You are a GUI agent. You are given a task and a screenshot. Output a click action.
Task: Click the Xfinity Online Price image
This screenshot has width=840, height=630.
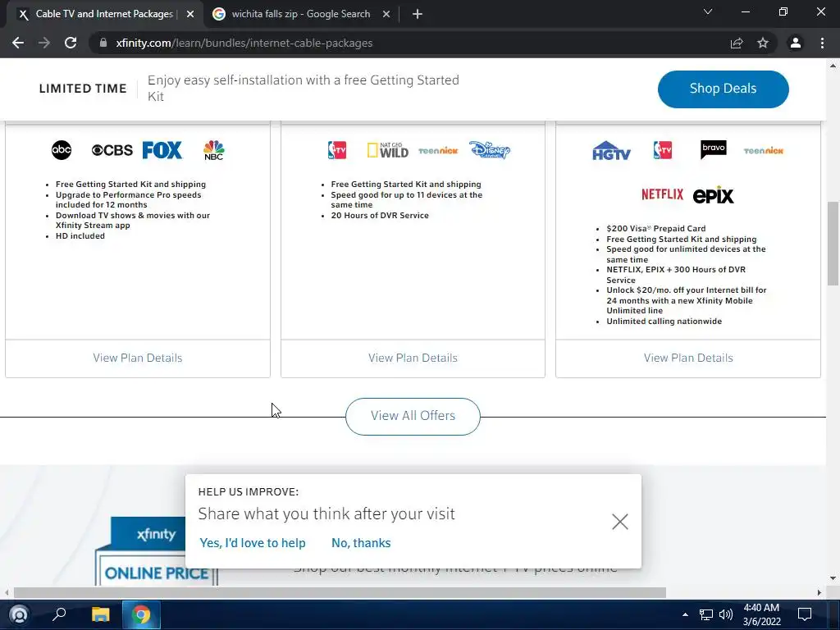pos(156,550)
